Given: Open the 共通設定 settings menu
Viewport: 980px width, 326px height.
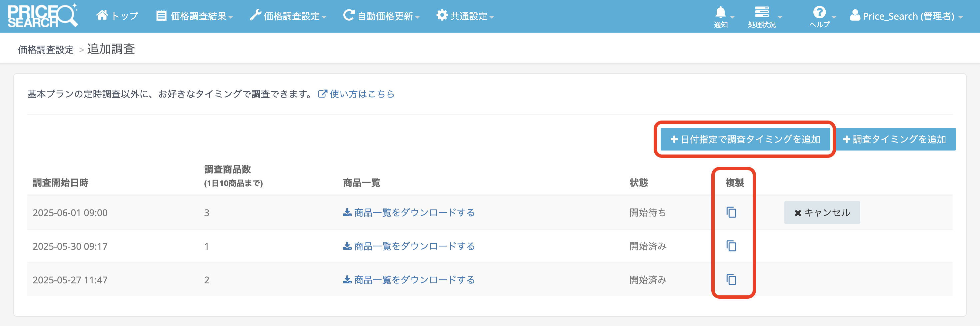Looking at the screenshot, I should click(x=465, y=16).
